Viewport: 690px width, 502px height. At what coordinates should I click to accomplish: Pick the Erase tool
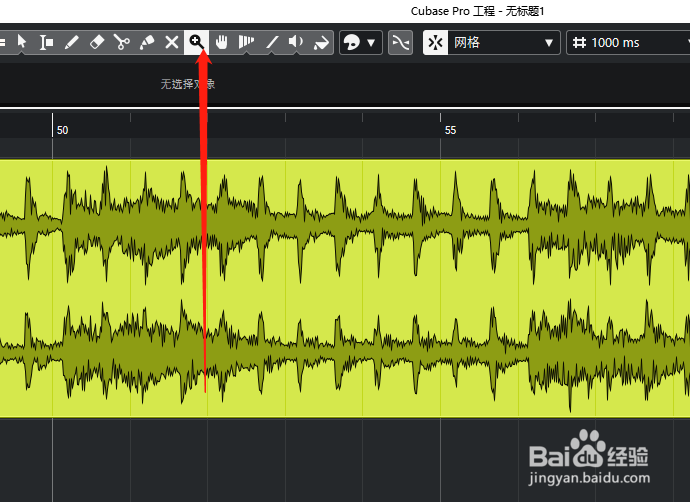tap(96, 42)
